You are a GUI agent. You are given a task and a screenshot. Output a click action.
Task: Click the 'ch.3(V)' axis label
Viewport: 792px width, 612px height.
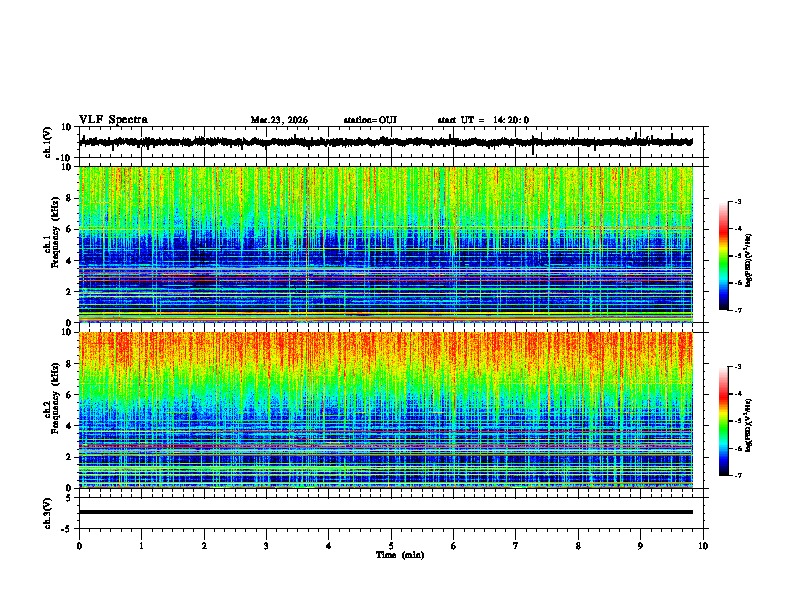(x=48, y=513)
